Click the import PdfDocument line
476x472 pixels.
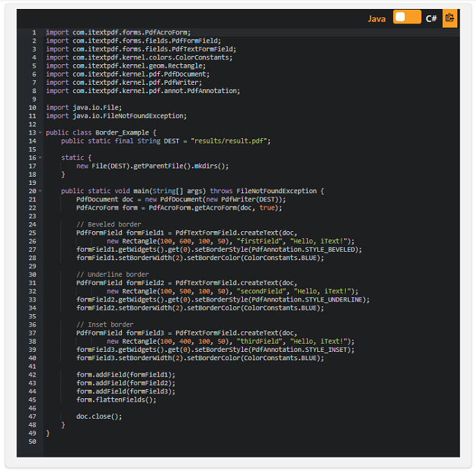(x=128, y=74)
